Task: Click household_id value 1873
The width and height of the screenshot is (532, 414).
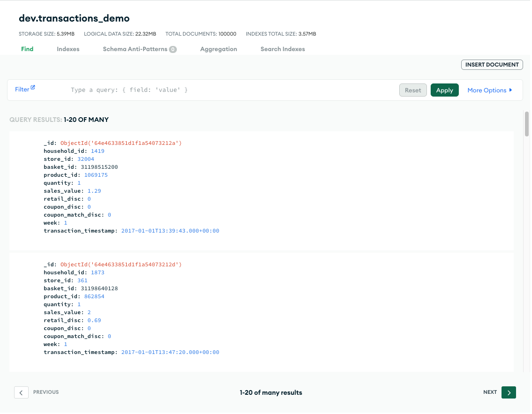Action: tap(98, 272)
